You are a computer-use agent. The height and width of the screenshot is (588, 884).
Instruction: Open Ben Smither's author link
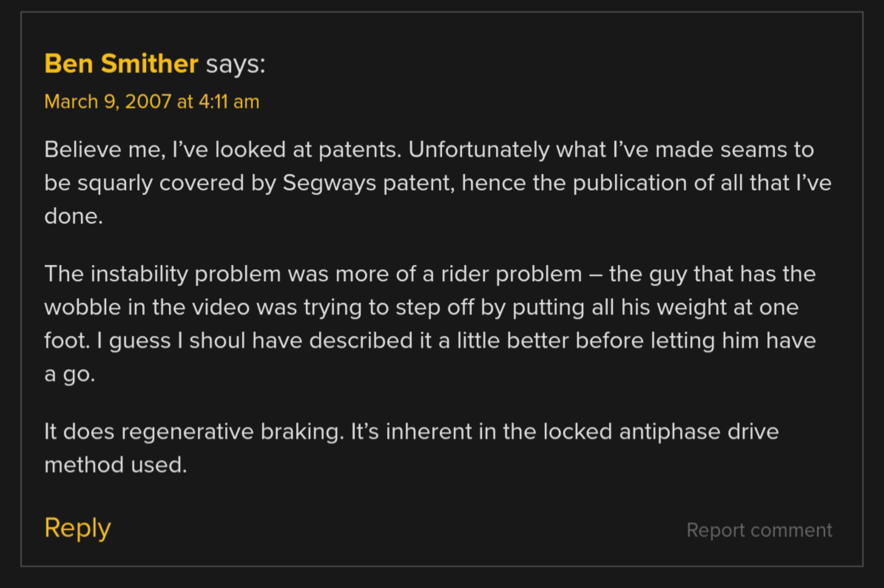click(x=121, y=63)
